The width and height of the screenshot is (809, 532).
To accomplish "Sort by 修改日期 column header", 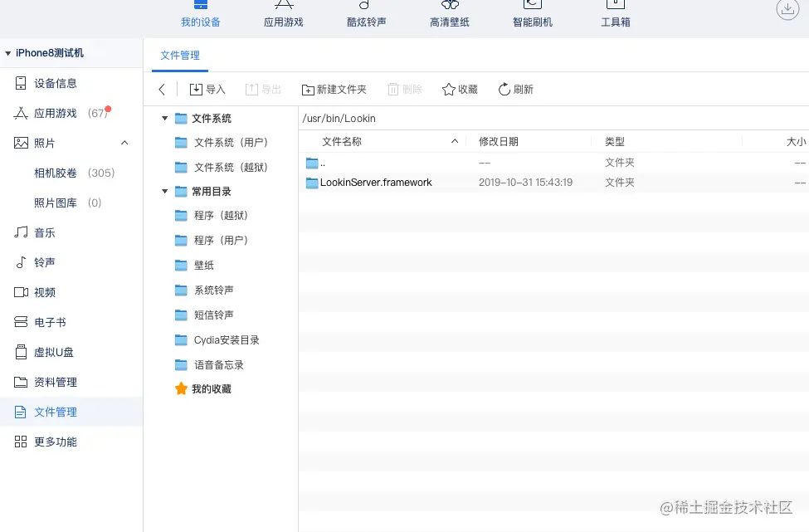I will (x=499, y=141).
